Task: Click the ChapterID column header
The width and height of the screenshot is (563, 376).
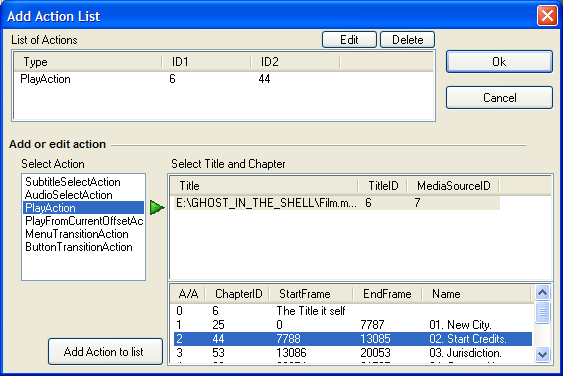Action: 237,294
